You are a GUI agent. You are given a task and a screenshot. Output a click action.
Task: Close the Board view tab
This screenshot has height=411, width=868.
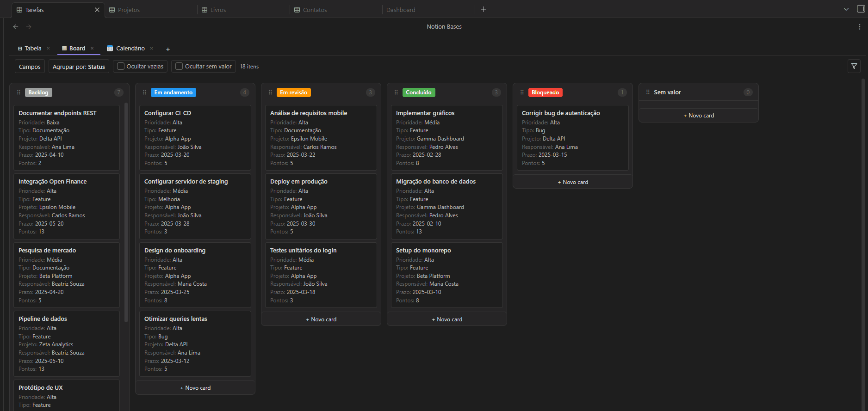92,48
